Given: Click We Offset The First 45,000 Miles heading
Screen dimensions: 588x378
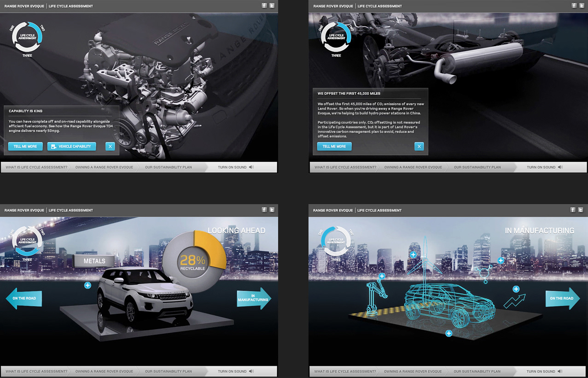Looking at the screenshot, I should [349, 94].
